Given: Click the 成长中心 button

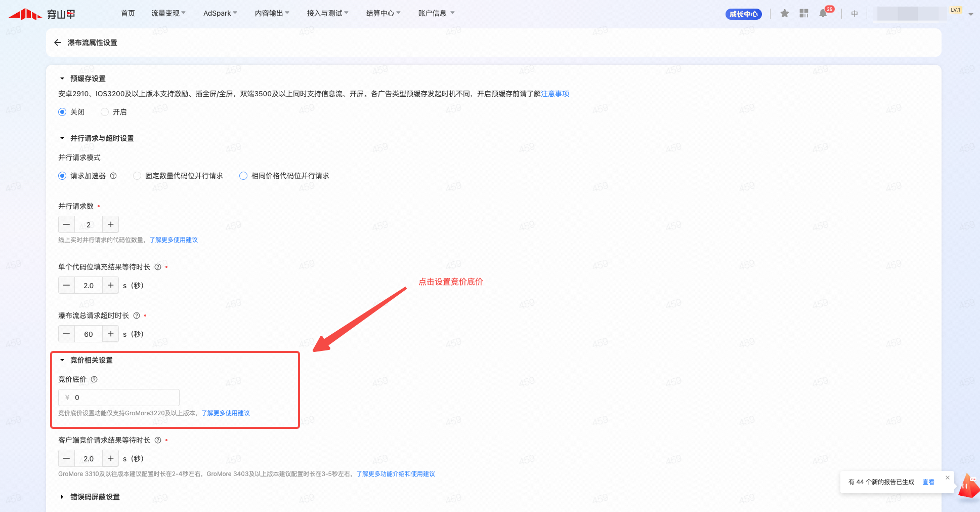Looking at the screenshot, I should [743, 14].
